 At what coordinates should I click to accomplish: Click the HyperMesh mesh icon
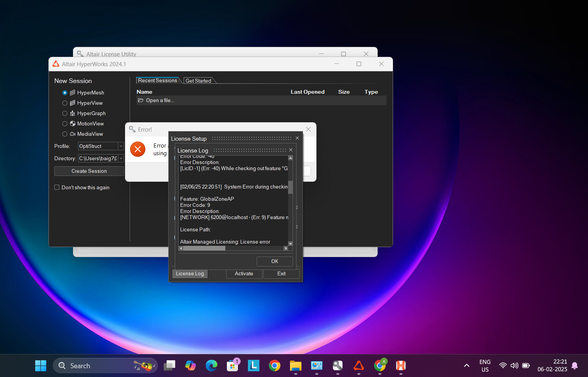point(73,93)
